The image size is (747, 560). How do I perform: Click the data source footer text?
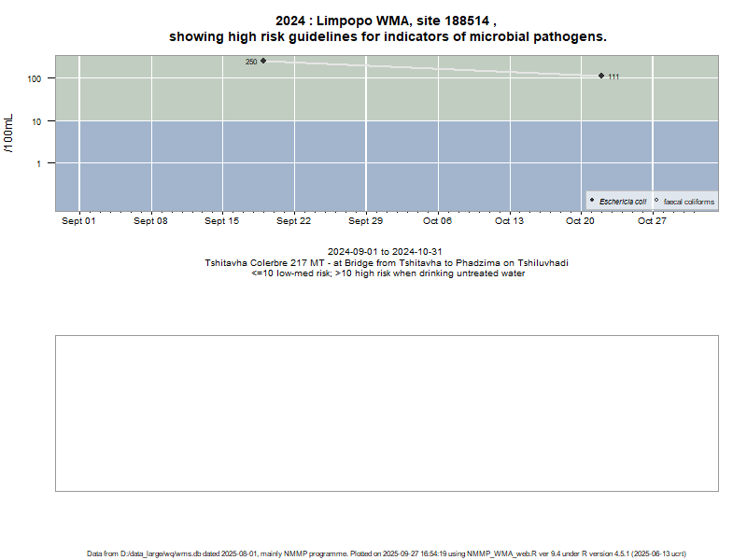coord(387,553)
